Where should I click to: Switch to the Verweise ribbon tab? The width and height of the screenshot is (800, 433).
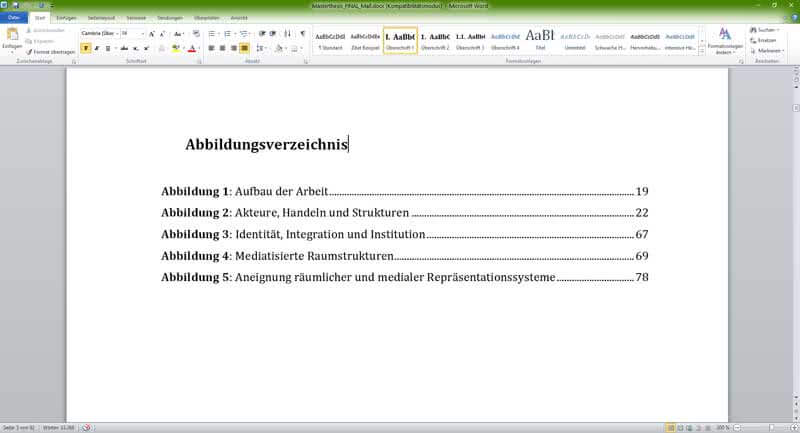click(x=136, y=18)
